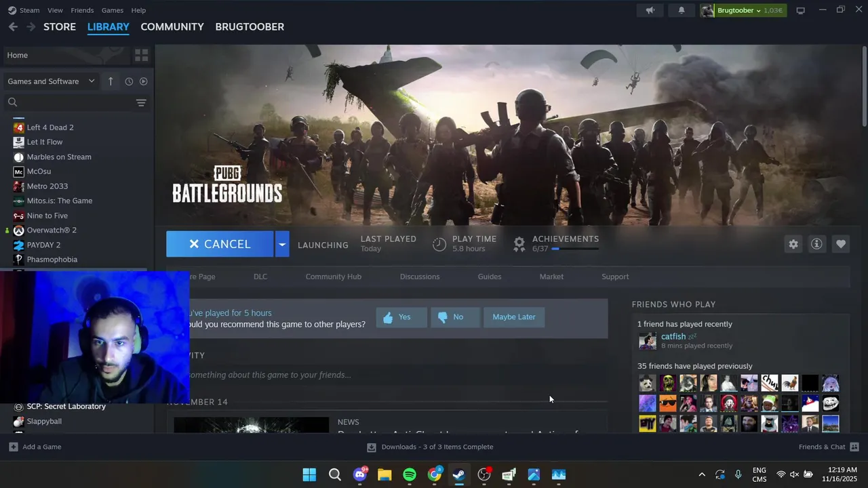Image resolution: width=868 pixels, height=488 pixels.
Task: Click the Windows Start button
Action: pos(309,474)
